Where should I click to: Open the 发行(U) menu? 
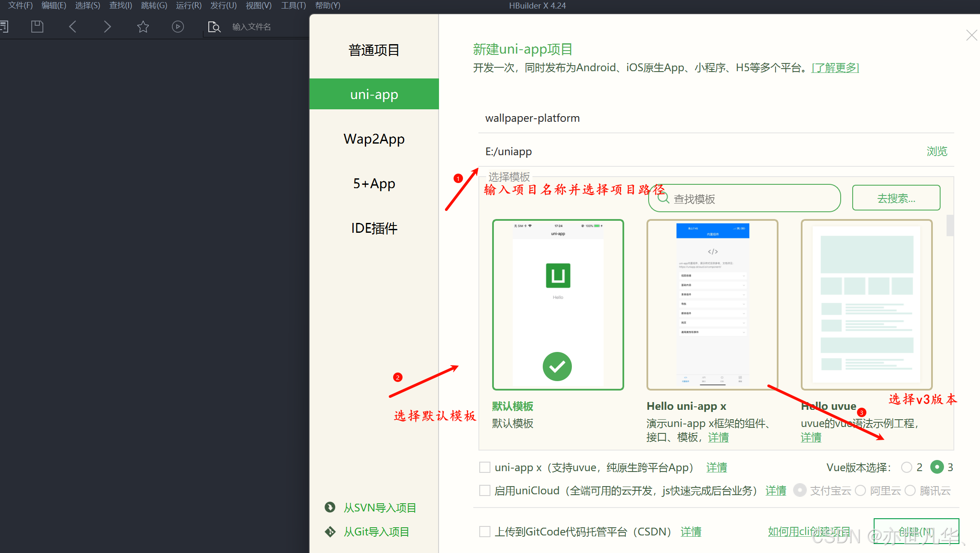pos(223,6)
